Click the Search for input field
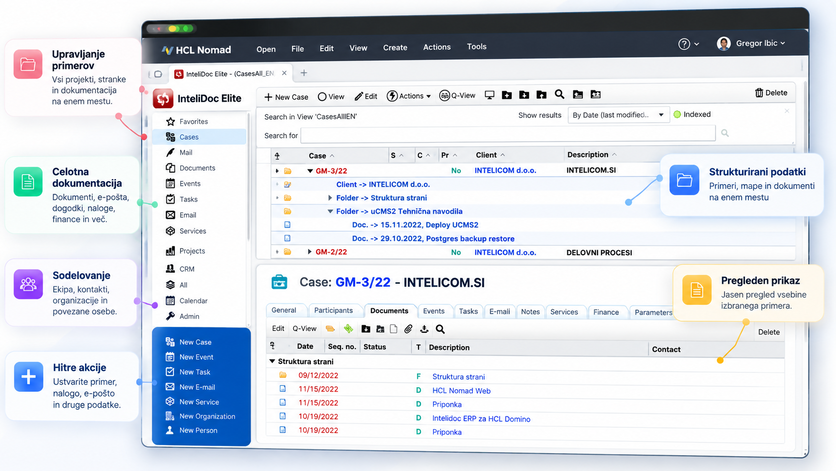Image resolution: width=836 pixels, height=471 pixels. (x=508, y=134)
